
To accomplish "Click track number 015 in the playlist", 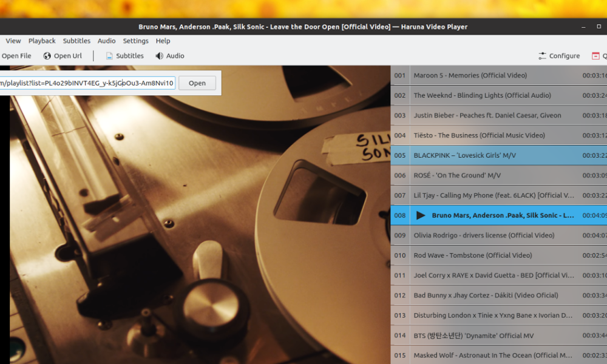I will pyautogui.click(x=400, y=355).
